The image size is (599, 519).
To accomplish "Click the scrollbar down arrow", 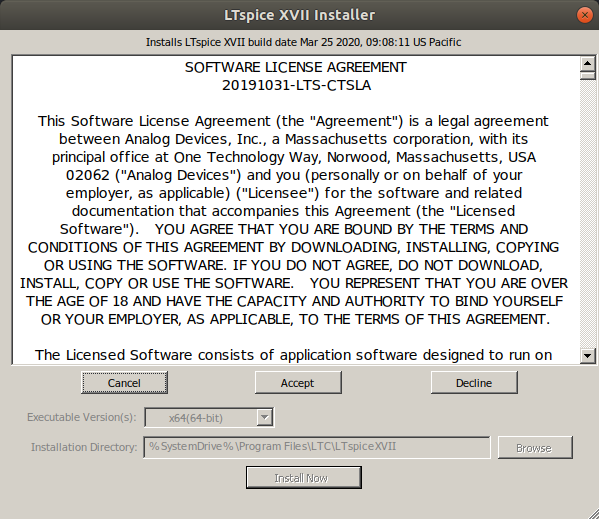I will coord(587,356).
